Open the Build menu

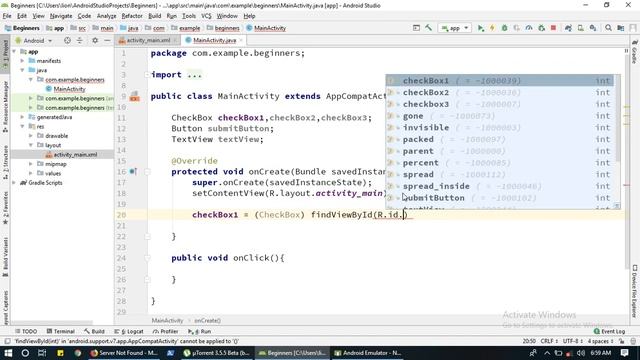[154, 16]
